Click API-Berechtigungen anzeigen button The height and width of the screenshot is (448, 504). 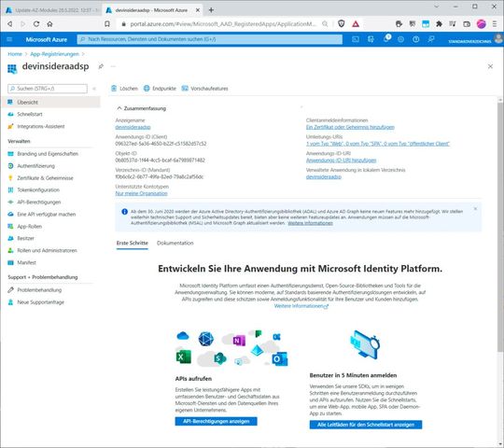click(x=216, y=421)
